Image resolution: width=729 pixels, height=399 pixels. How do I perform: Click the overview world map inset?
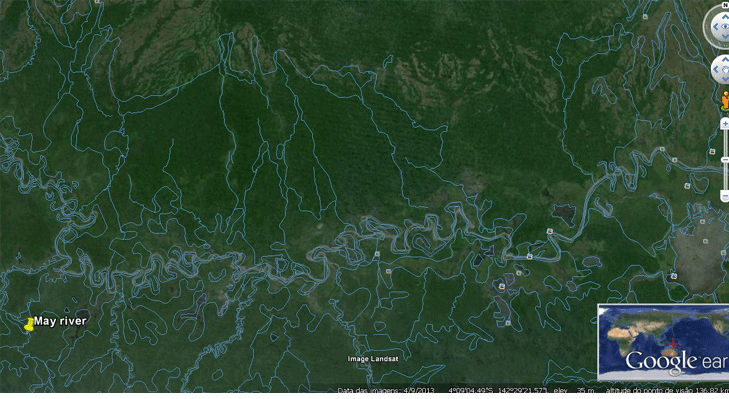[663, 343]
